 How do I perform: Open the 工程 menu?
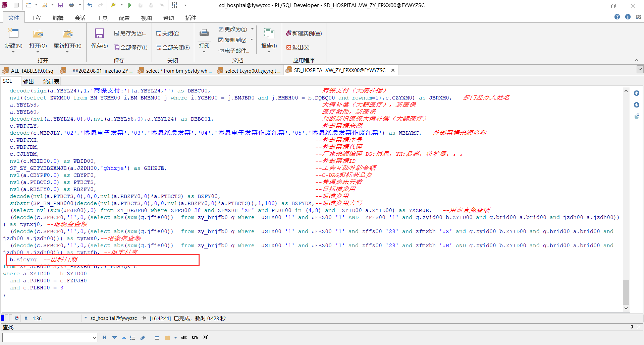pos(36,18)
